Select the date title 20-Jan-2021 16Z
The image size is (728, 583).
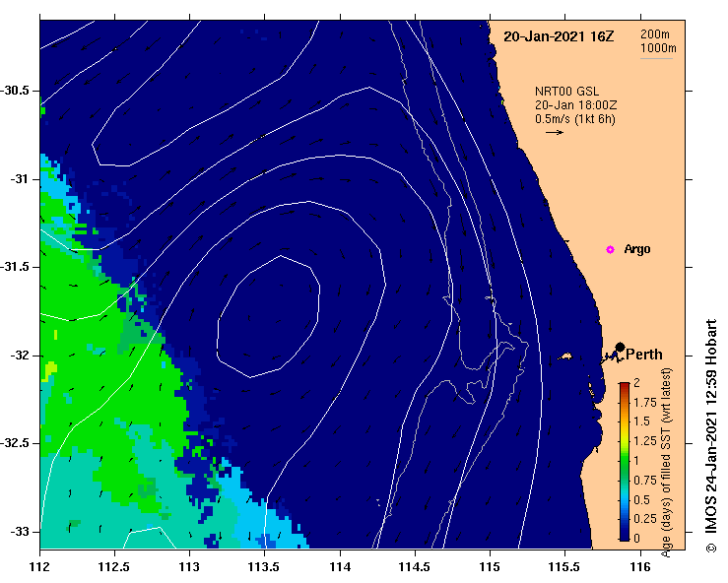point(559,36)
